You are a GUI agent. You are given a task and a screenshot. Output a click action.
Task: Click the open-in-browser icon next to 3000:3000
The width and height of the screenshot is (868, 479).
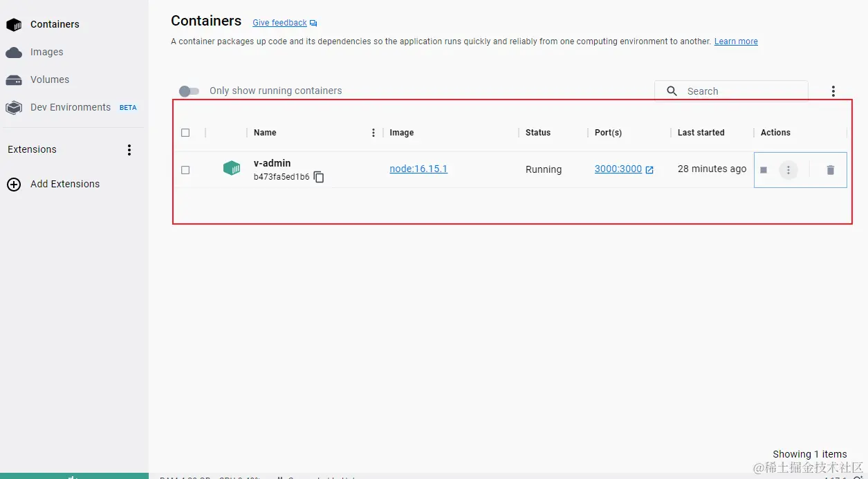[649, 169]
